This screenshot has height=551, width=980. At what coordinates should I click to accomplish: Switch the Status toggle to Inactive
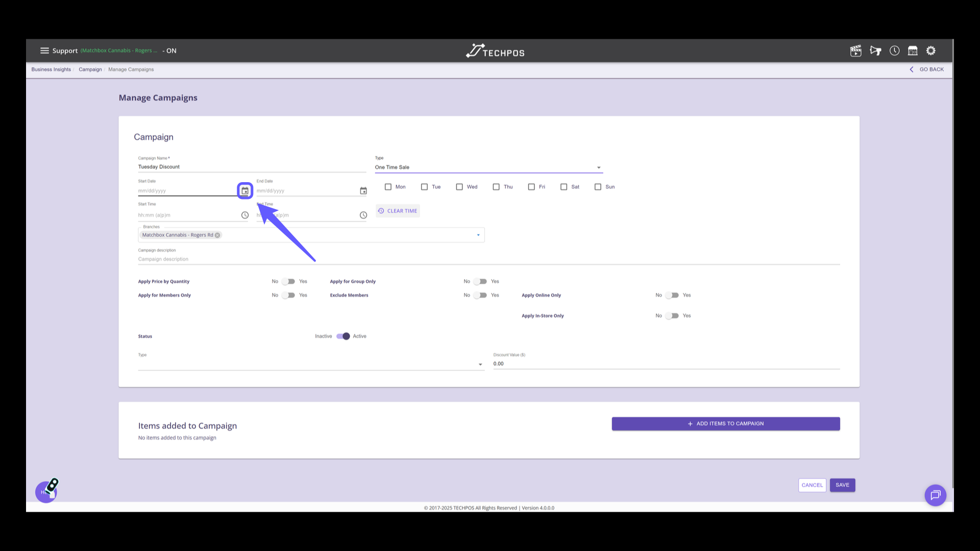(x=343, y=336)
